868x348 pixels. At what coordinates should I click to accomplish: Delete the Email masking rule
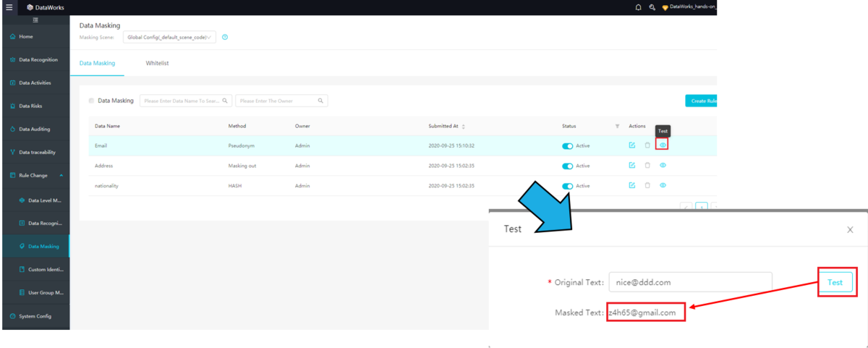point(647,145)
